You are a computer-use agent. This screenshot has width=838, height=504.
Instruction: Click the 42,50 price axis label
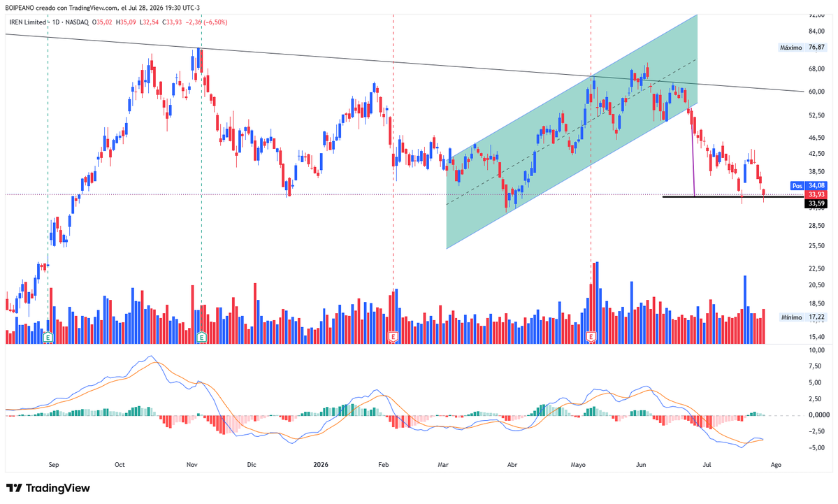[x=816, y=154]
